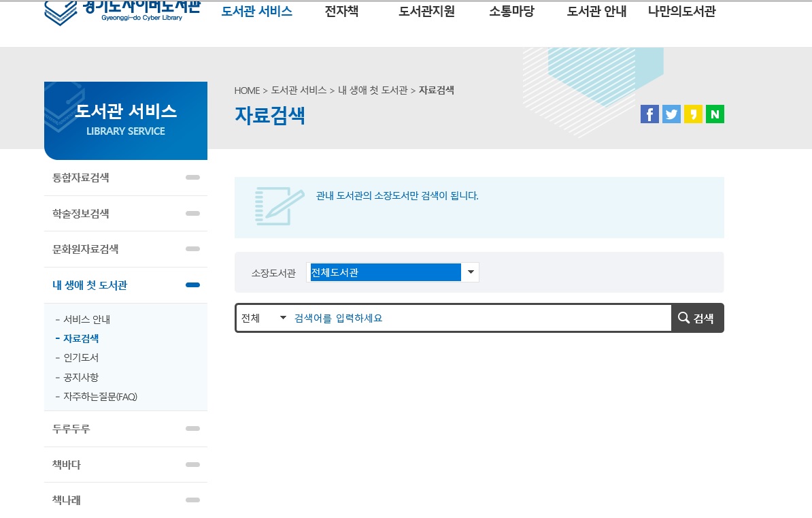The image size is (812, 518).
Task: Open the 도서관 안내 top menu
Action: click(596, 11)
